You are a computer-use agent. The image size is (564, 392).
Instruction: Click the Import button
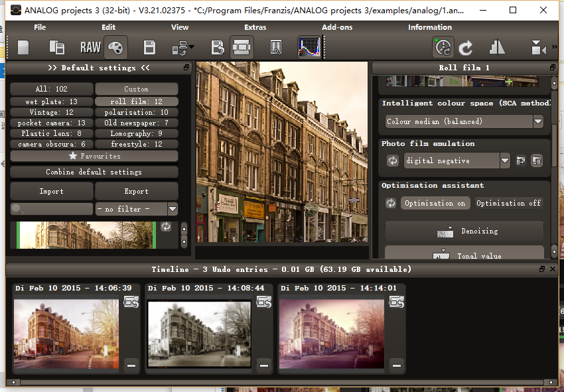tap(51, 191)
